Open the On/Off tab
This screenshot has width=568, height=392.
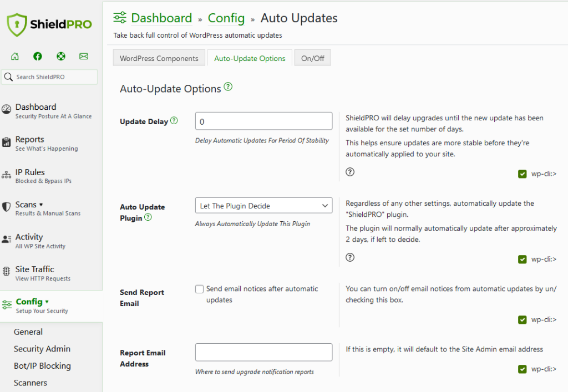click(x=312, y=57)
